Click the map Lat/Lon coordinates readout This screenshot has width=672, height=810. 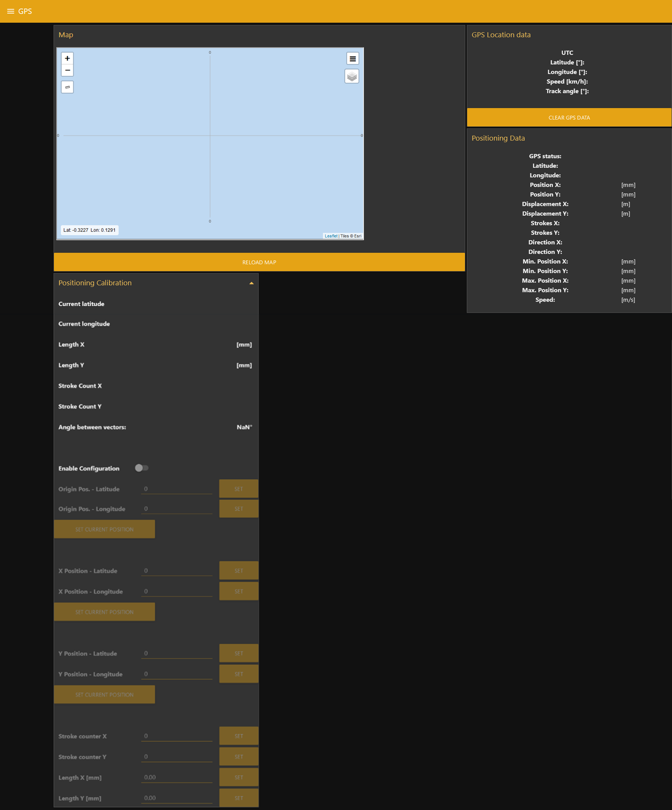[89, 230]
